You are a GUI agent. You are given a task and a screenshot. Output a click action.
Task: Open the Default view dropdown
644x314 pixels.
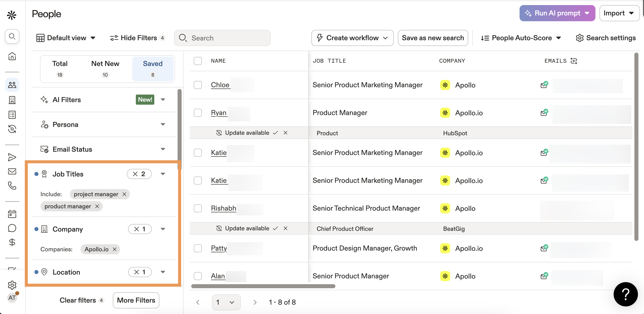click(66, 38)
